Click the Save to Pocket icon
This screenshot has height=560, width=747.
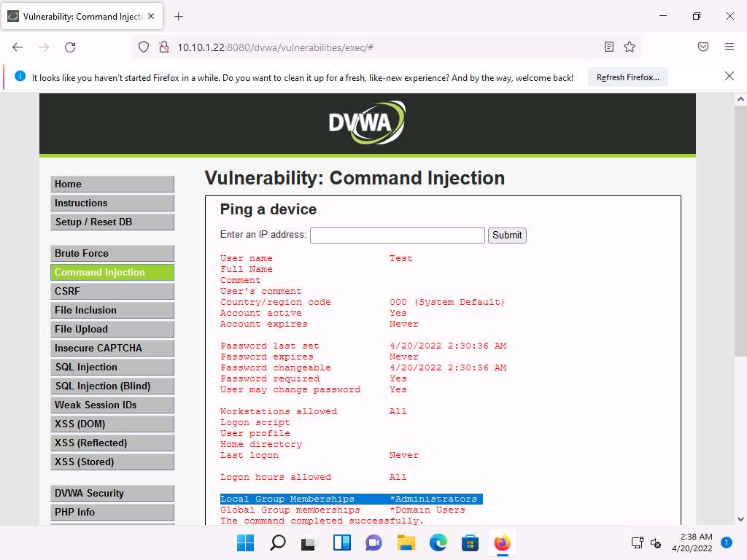pyautogui.click(x=703, y=47)
